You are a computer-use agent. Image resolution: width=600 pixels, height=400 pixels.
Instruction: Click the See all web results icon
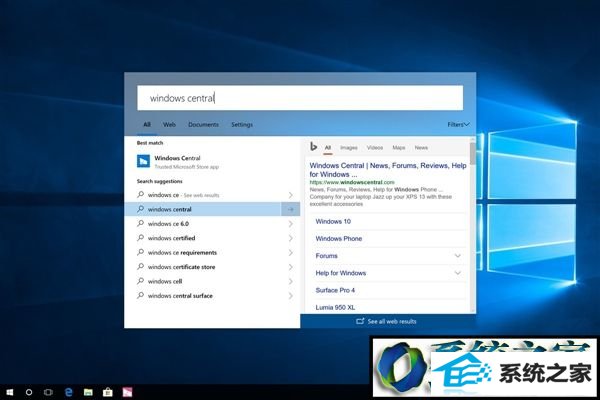(360, 321)
